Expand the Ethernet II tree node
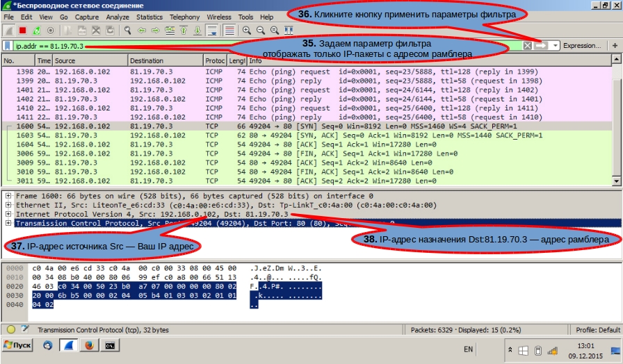 (8, 205)
